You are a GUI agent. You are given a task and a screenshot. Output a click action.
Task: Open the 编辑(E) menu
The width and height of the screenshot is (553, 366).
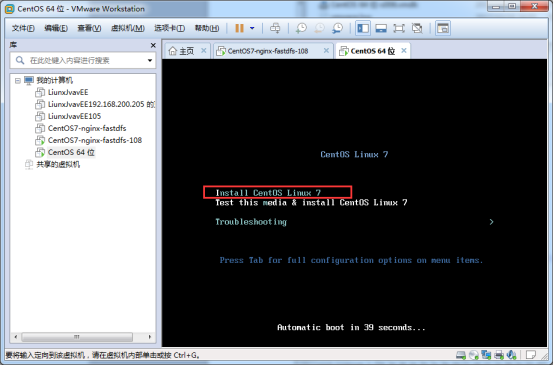pos(56,28)
